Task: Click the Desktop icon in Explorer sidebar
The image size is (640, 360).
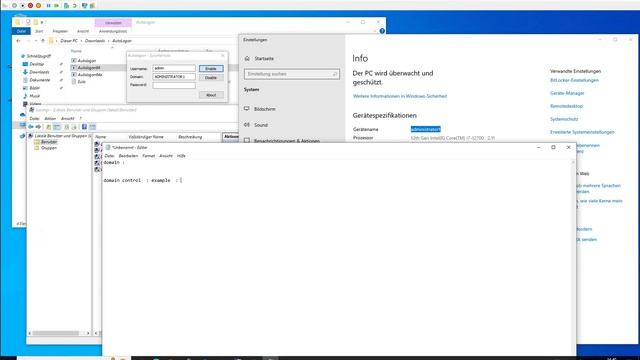Action: click(x=25, y=64)
